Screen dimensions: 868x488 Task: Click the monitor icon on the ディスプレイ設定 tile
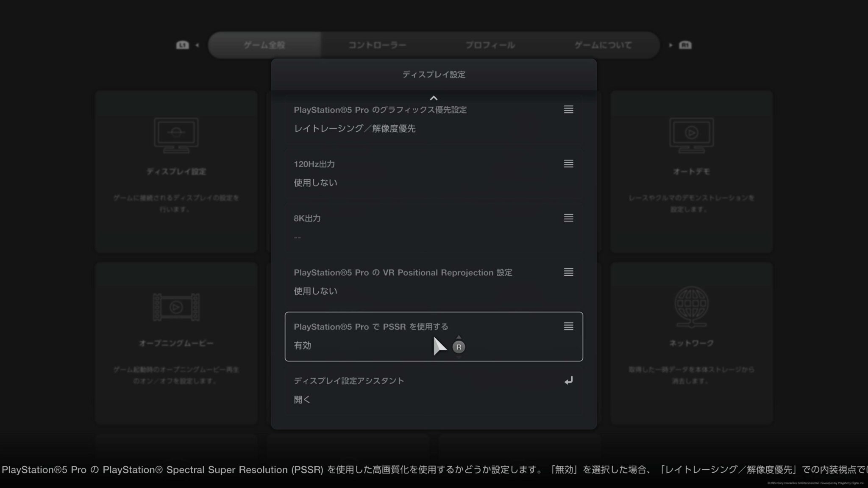(x=176, y=136)
